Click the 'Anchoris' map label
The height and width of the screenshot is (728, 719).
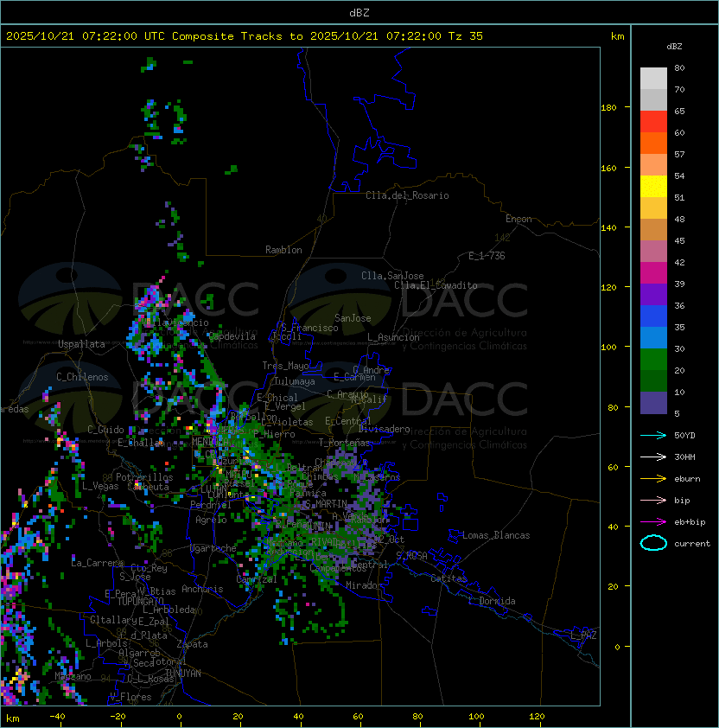(x=202, y=589)
